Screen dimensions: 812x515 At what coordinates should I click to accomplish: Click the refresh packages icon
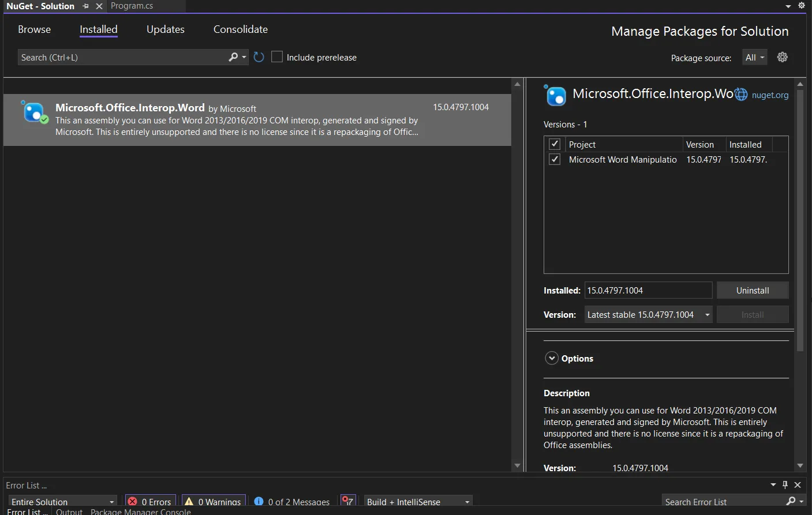tap(259, 57)
